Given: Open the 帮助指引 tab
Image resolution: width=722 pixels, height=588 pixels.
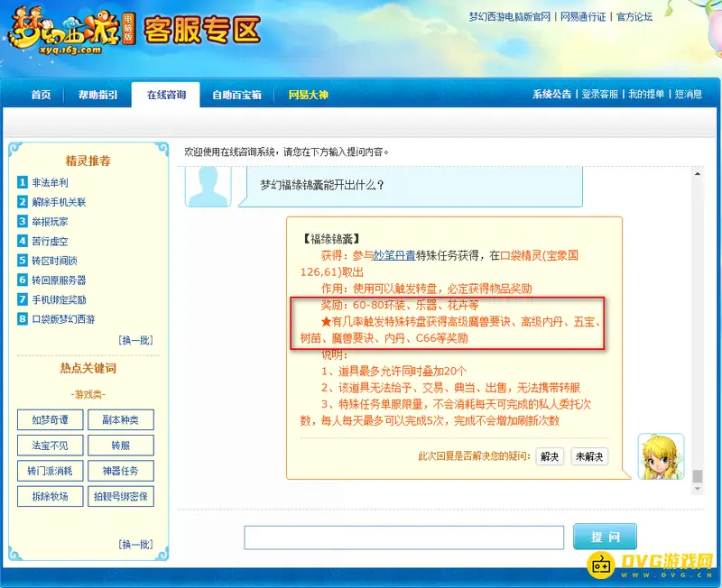Looking at the screenshot, I should tap(97, 95).
